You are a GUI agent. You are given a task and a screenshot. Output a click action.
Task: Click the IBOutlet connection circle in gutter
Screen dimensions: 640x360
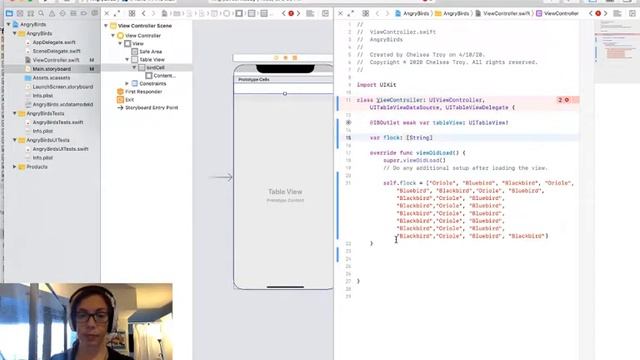(x=348, y=122)
